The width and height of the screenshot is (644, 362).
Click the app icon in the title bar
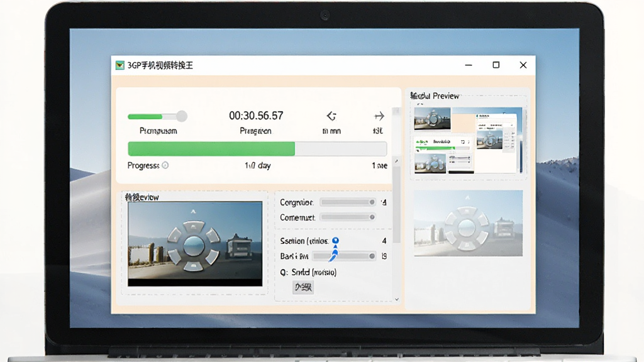point(119,65)
